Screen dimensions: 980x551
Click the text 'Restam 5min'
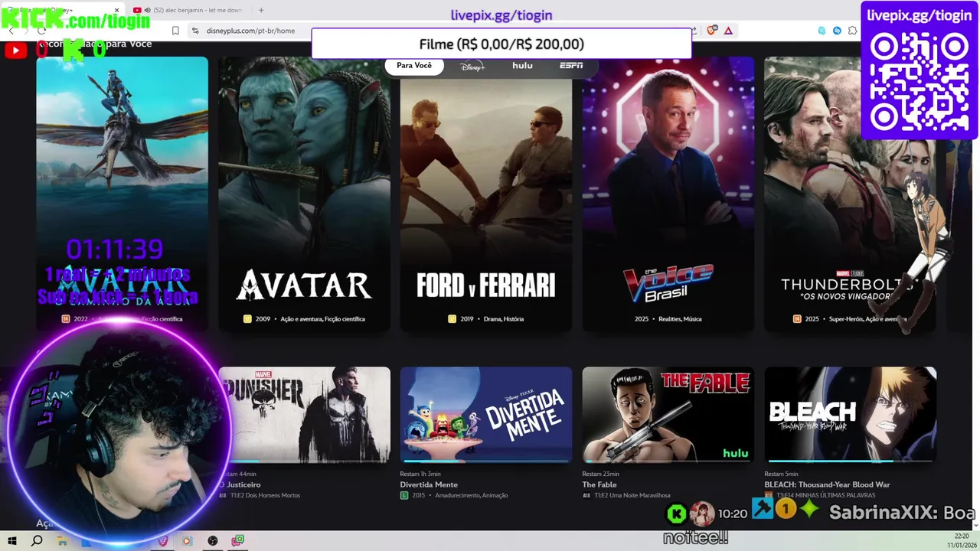pyautogui.click(x=781, y=474)
